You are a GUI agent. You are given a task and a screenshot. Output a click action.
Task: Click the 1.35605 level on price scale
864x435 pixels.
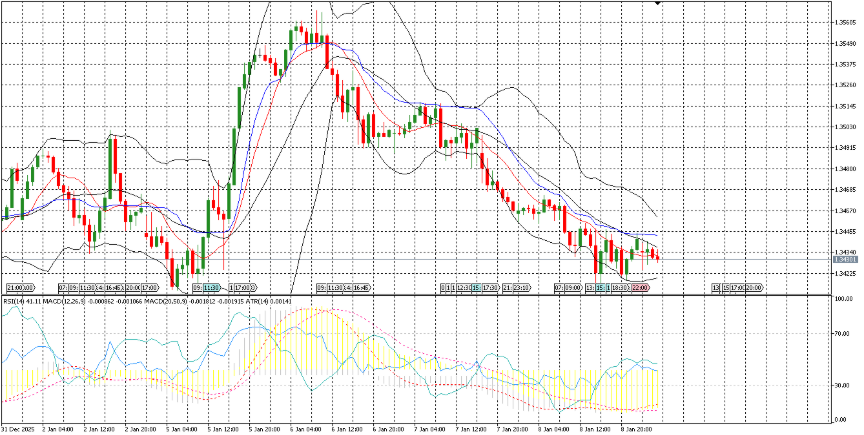845,23
